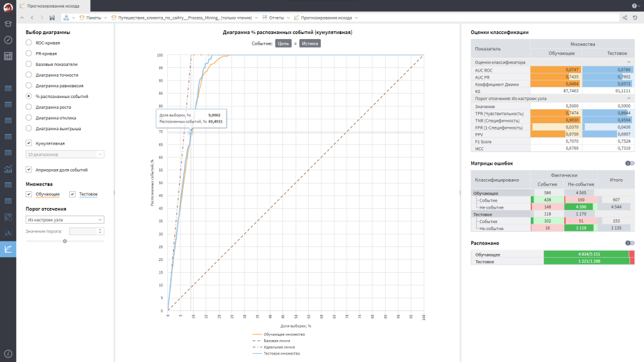Image resolution: width=644 pixels, height=362 pixels.
Task: Click the Значение порога input field
Action: [x=84, y=231]
